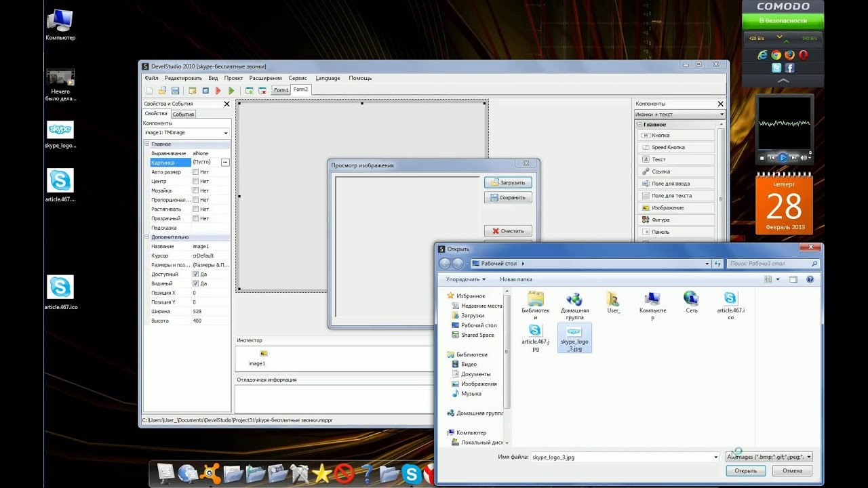Screen dimensions: 868x488
Task: Open the file type filter All Images dropdown
Action: coord(769,457)
